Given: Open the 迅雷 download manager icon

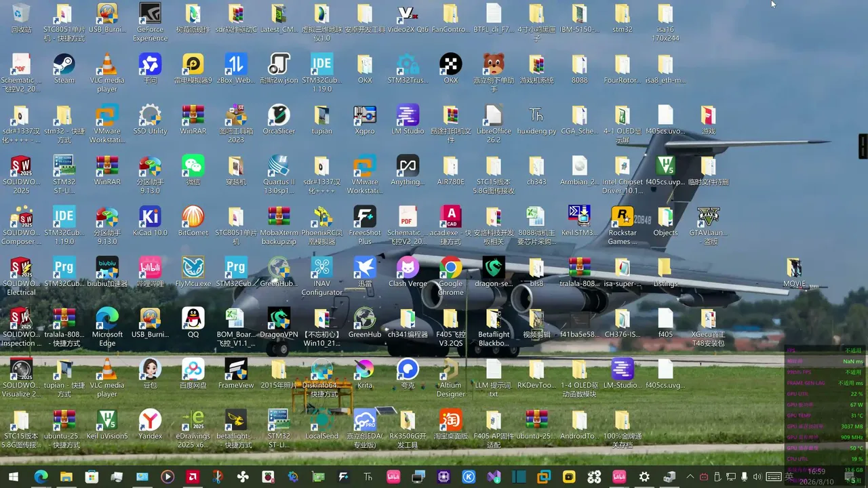Looking at the screenshot, I should pos(365,272).
